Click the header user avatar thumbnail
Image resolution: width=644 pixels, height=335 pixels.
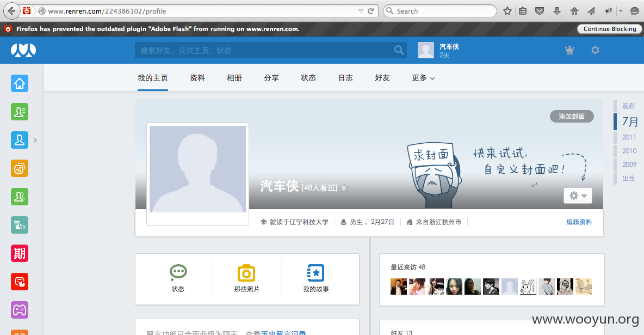[x=426, y=50]
